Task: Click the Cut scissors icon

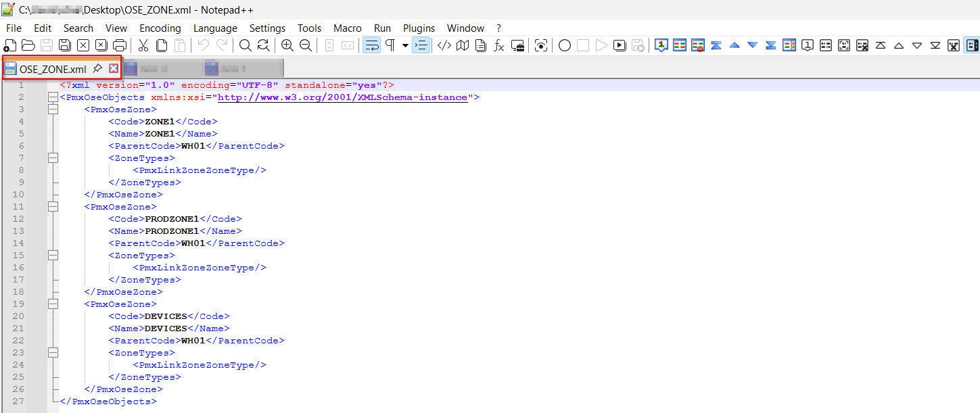Action: point(143,45)
